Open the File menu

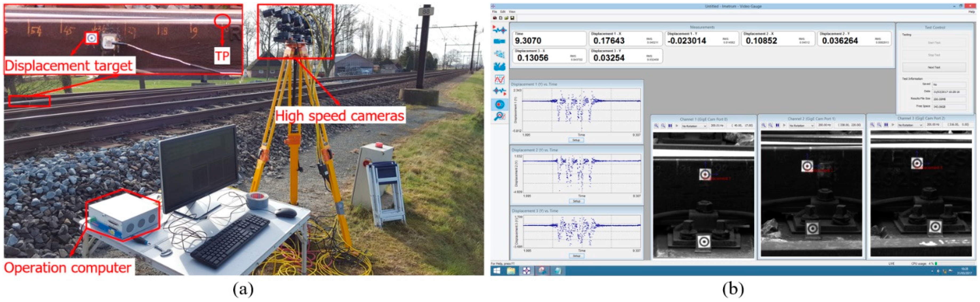495,12
